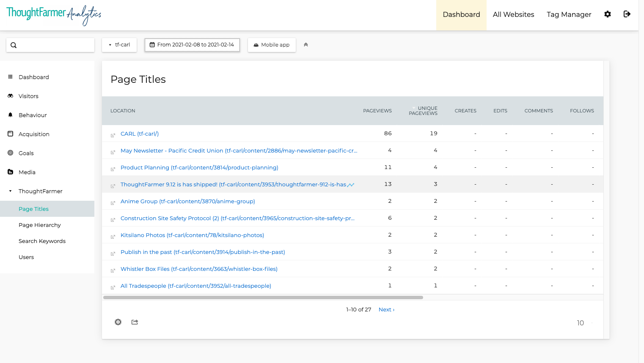Open external link icon for Product Planning row
The image size is (644, 363).
[113, 169]
